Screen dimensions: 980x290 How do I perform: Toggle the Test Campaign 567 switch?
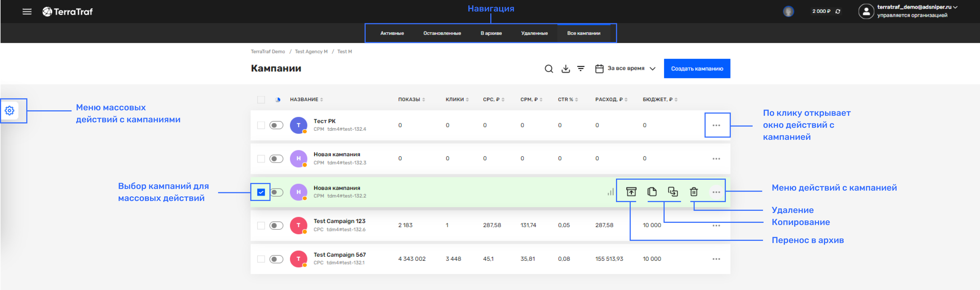276,259
